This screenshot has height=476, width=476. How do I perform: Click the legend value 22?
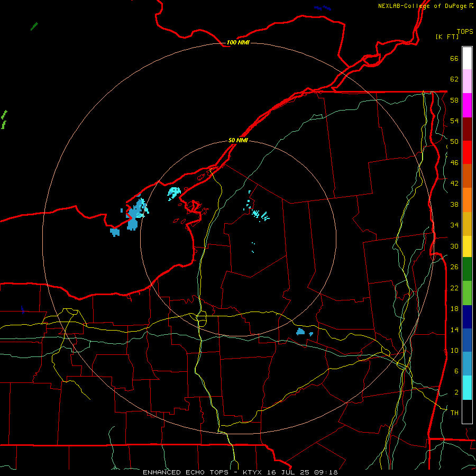pos(454,288)
